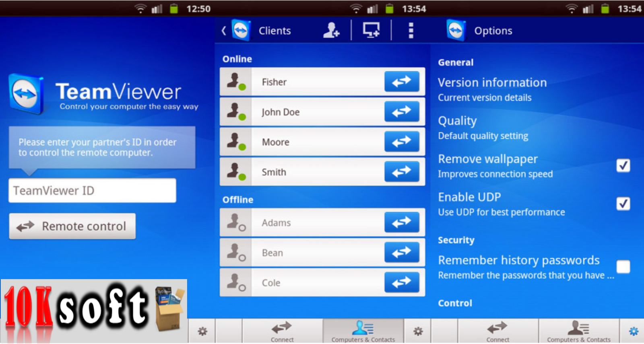Viewport: 644px width, 344px height.
Task: Click the 10Ksoft box icon
Action: (x=170, y=309)
